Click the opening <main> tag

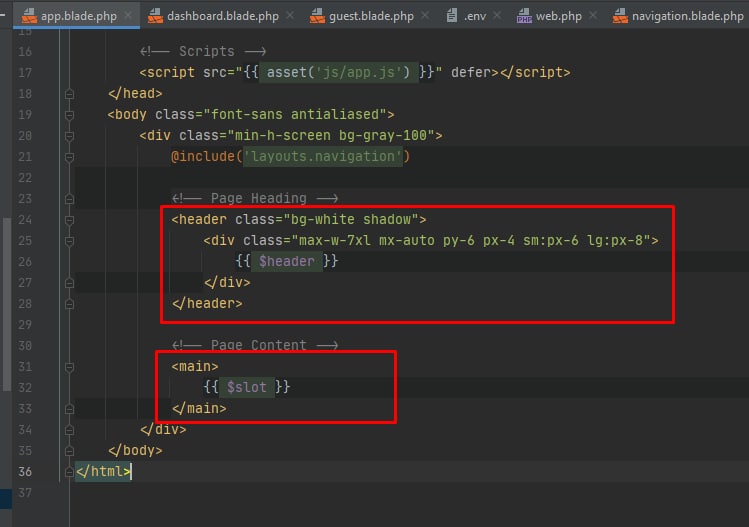pyautogui.click(x=195, y=366)
